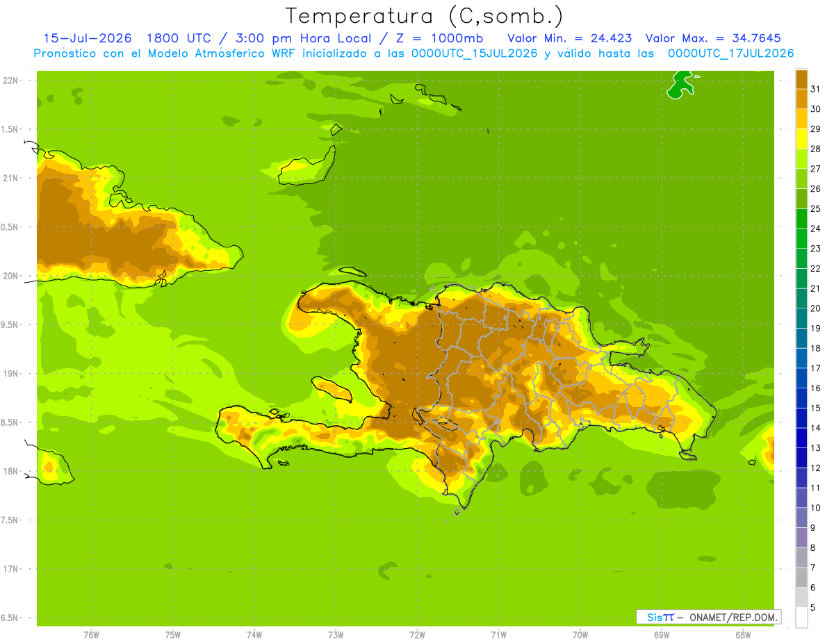Click the '0.5N' latitude axis label
This screenshot has height=644, width=834.
(x=10, y=227)
